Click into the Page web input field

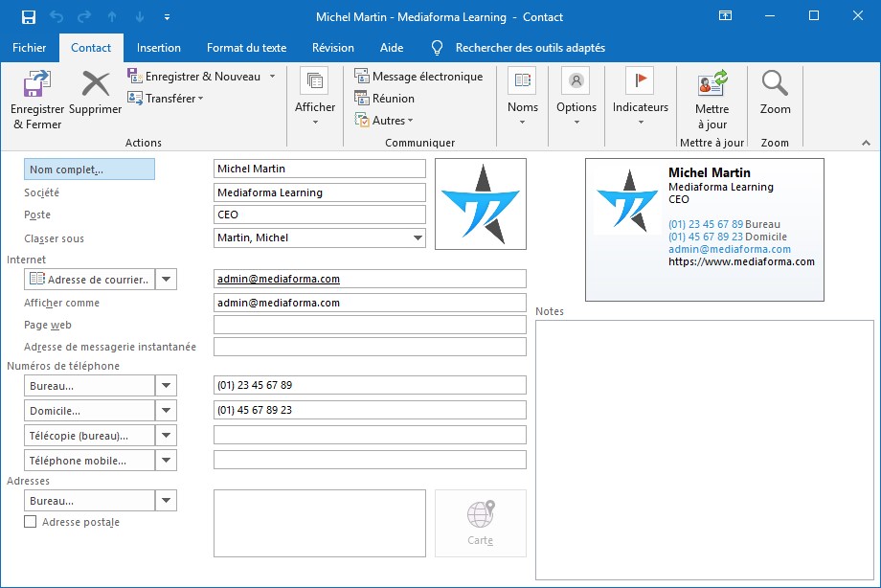[370, 326]
